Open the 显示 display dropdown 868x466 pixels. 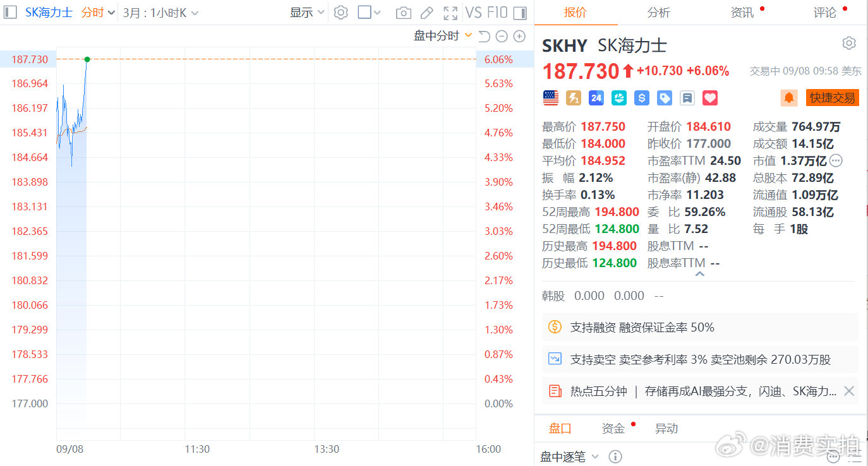[307, 13]
